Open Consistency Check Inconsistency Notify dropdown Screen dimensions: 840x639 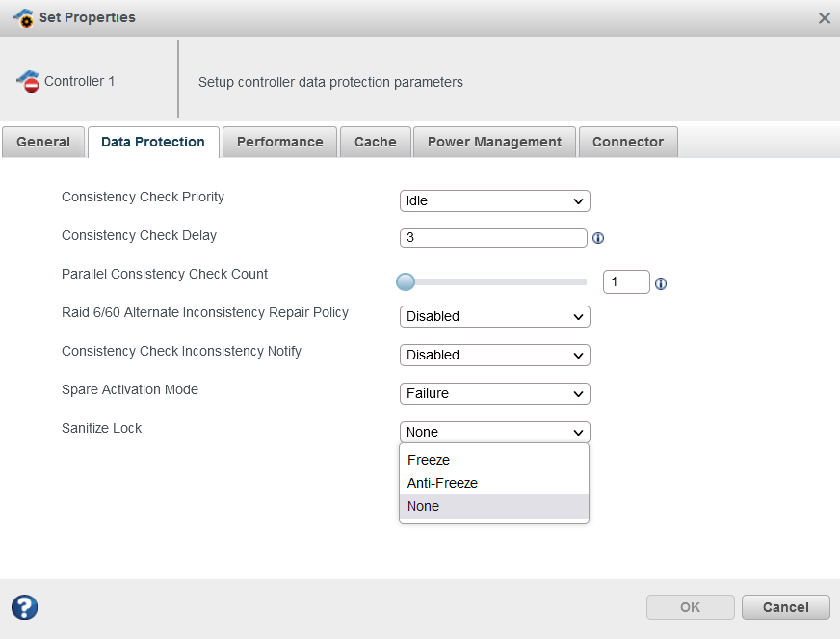pyautogui.click(x=494, y=355)
